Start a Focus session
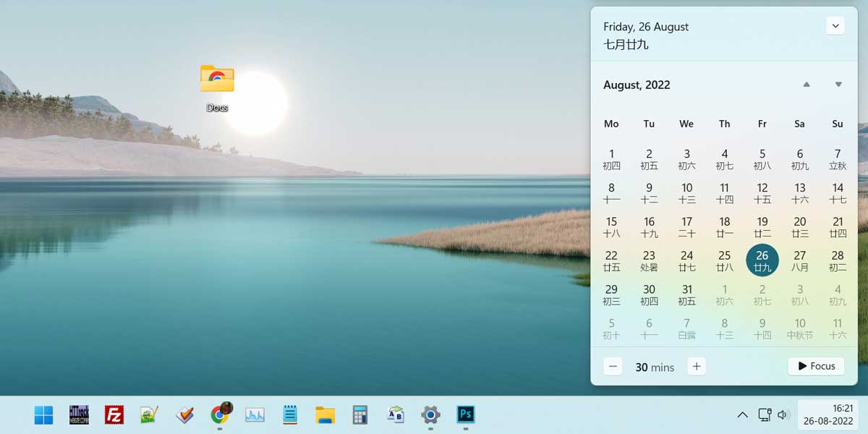This screenshot has width=868, height=434. click(x=816, y=366)
